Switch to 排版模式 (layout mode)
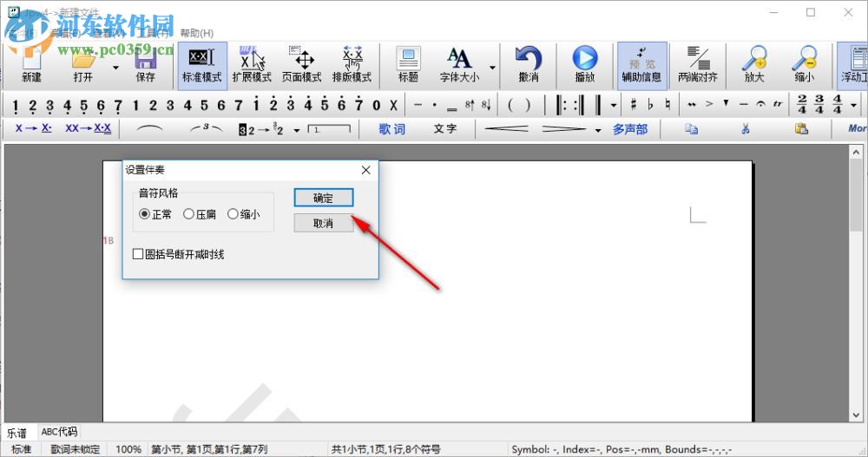This screenshot has width=868, height=457. (352, 65)
